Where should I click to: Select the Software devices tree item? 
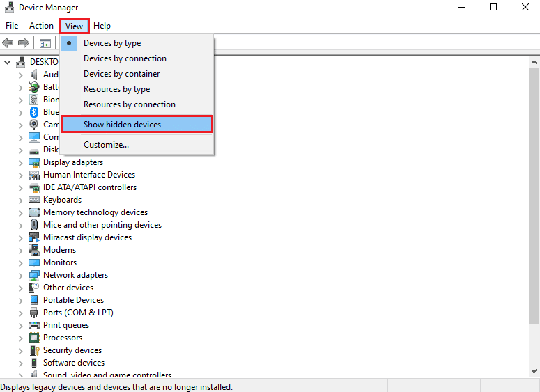(x=73, y=363)
